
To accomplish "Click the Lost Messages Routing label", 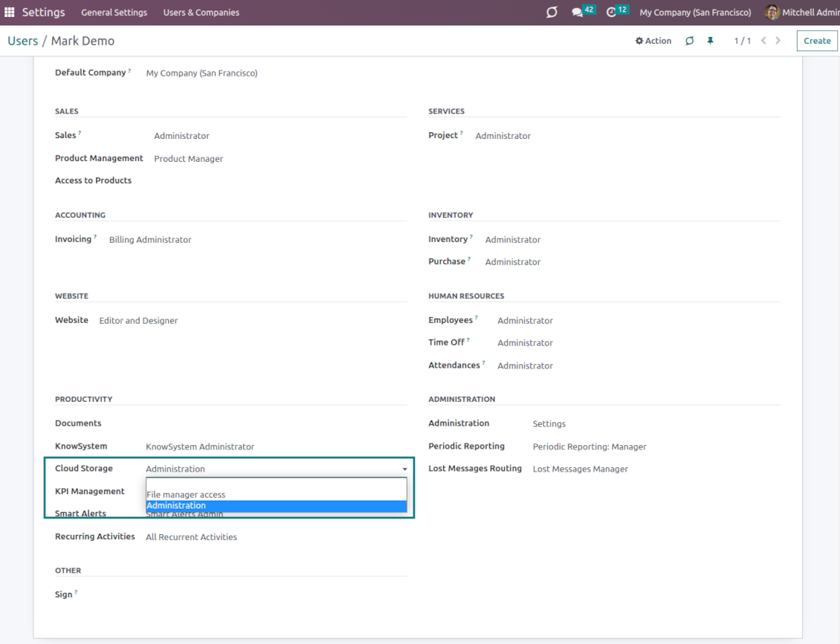I will (475, 469).
